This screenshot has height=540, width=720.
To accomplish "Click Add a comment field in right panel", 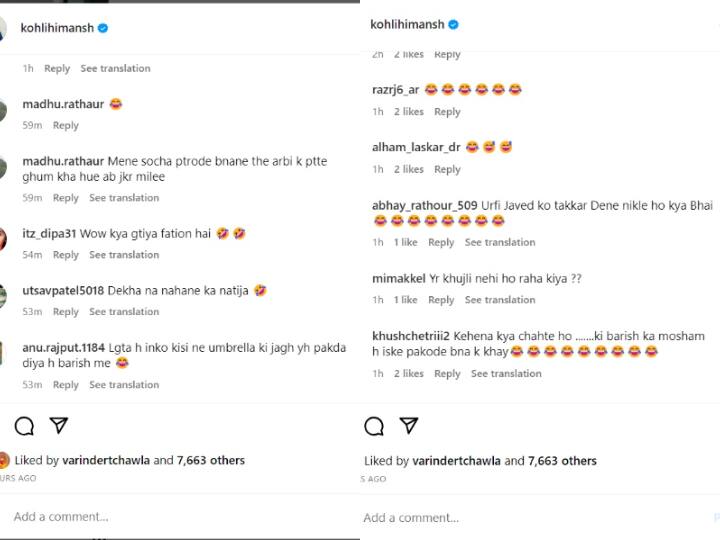I will [410, 518].
